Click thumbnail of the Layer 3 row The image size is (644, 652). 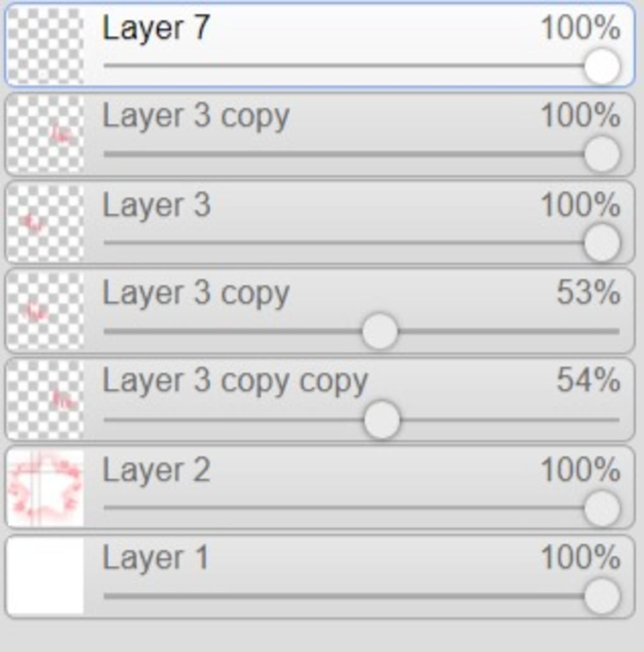pos(46,223)
